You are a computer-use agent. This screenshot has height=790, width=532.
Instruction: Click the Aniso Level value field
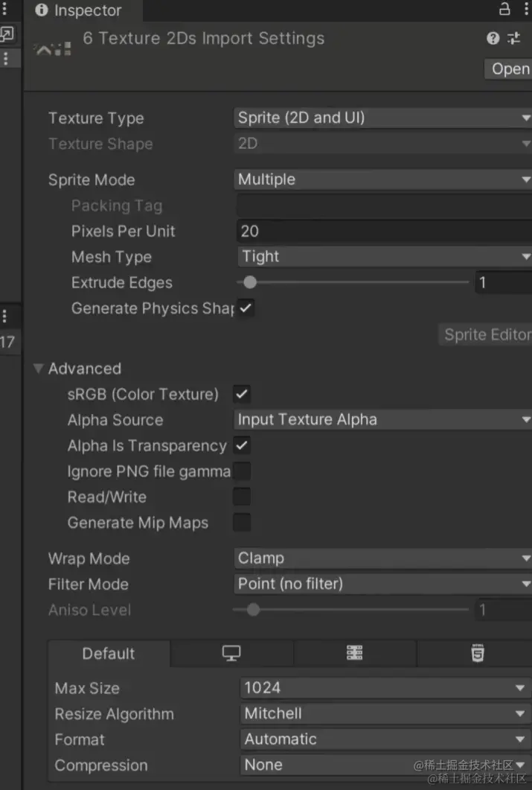pyautogui.click(x=503, y=610)
